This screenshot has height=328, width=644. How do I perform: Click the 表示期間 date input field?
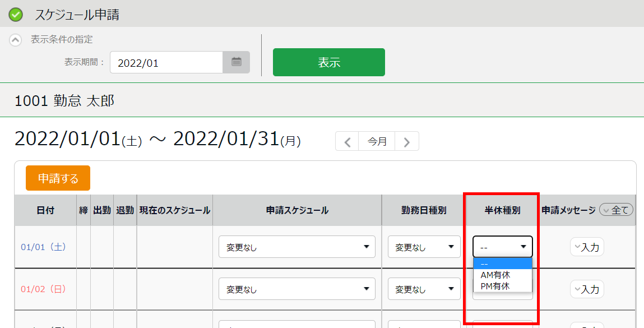[x=166, y=62]
